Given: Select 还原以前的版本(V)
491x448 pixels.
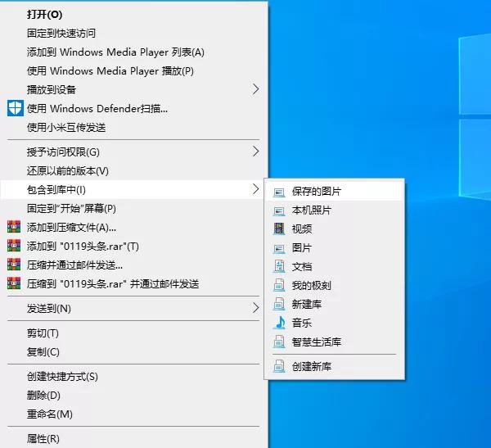Looking at the screenshot, I should coord(134,170).
